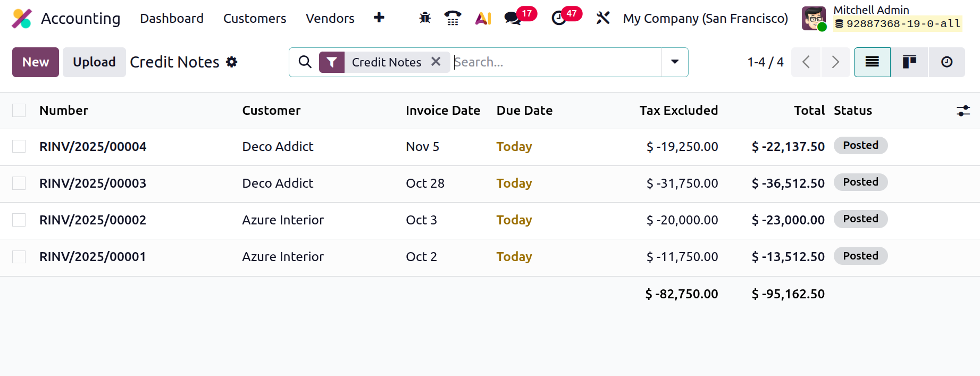
Task: Click the New button
Action: [x=36, y=62]
